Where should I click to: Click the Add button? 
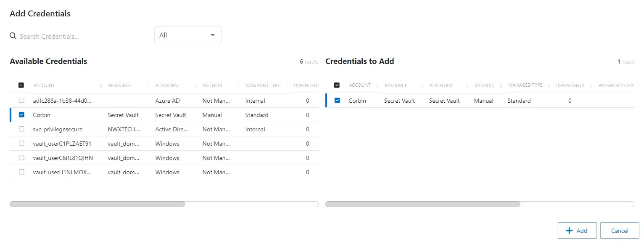tap(577, 231)
